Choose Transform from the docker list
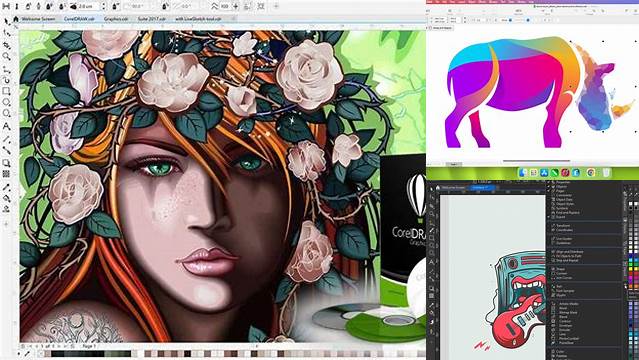Viewport: 639px width, 360px height. click(562, 225)
